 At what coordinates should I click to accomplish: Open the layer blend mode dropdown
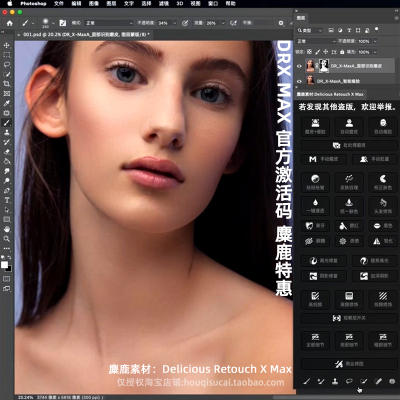[316, 41]
